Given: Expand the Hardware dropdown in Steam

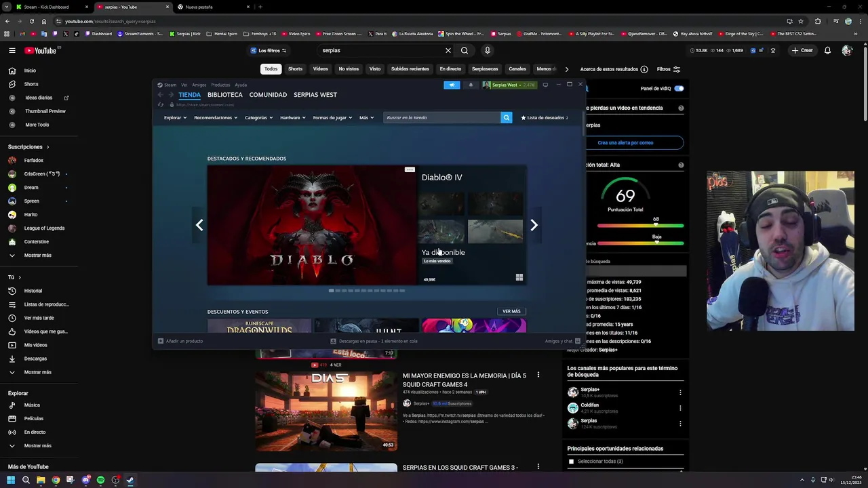Looking at the screenshot, I should point(293,117).
